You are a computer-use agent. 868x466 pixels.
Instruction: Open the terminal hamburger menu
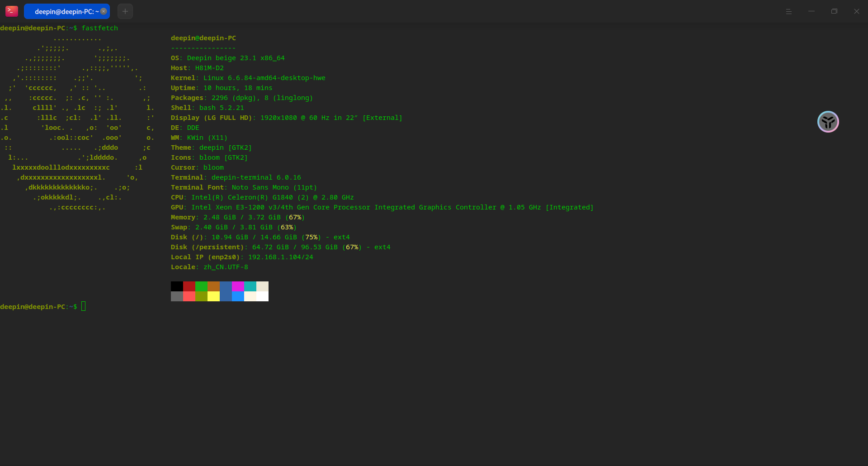tap(788, 11)
